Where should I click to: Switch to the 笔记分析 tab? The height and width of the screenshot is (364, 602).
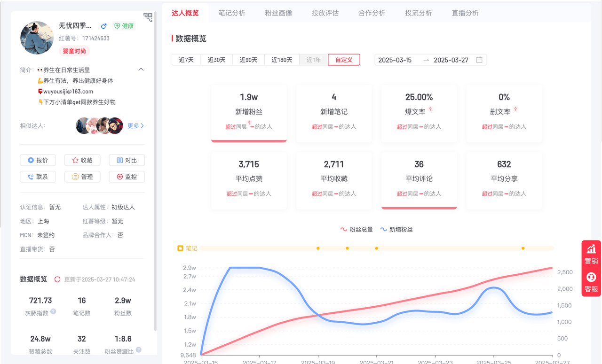point(232,13)
